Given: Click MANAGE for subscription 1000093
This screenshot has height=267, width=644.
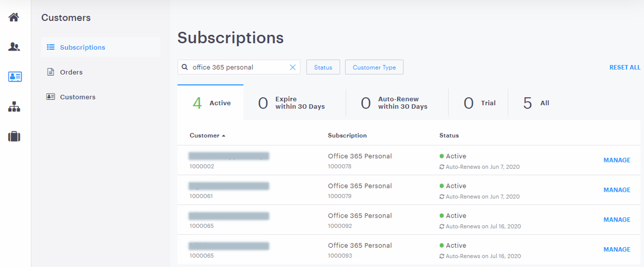Looking at the screenshot, I should coord(617,250).
